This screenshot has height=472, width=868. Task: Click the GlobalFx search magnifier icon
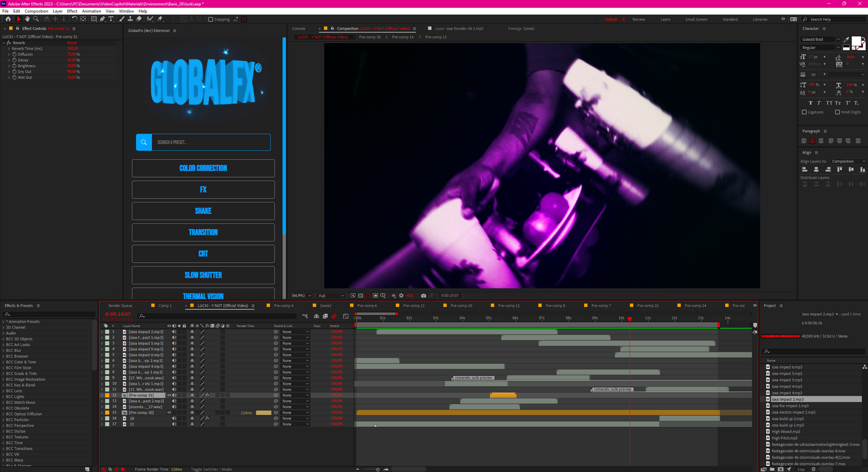coord(144,142)
